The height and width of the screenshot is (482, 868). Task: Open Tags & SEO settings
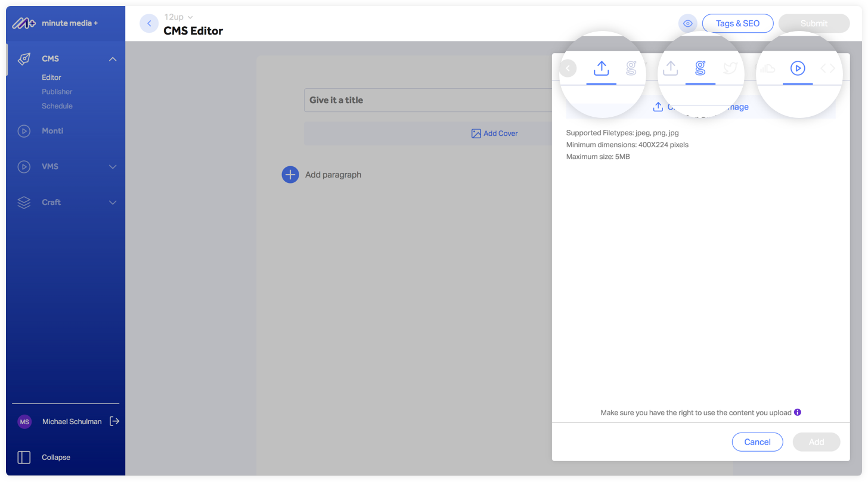pos(737,23)
